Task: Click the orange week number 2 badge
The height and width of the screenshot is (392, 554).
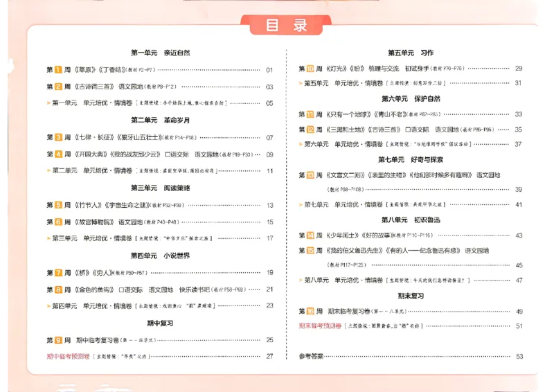Action: 58,87
